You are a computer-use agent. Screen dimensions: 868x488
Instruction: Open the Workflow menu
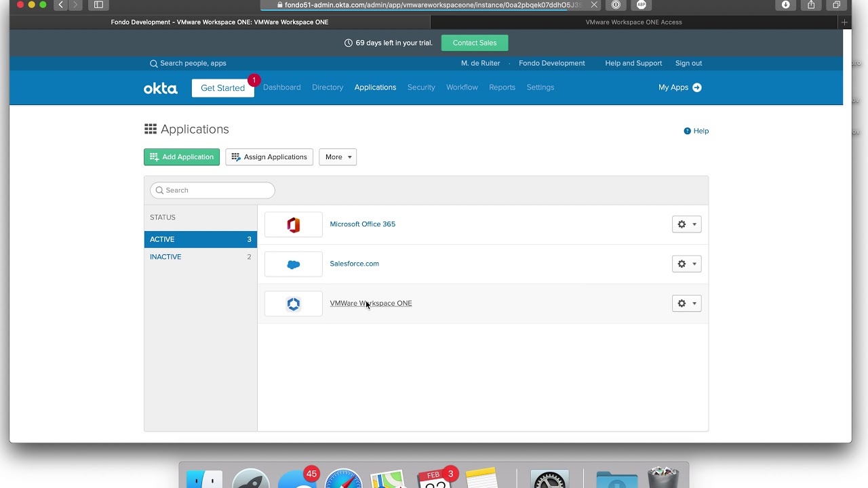[462, 87]
